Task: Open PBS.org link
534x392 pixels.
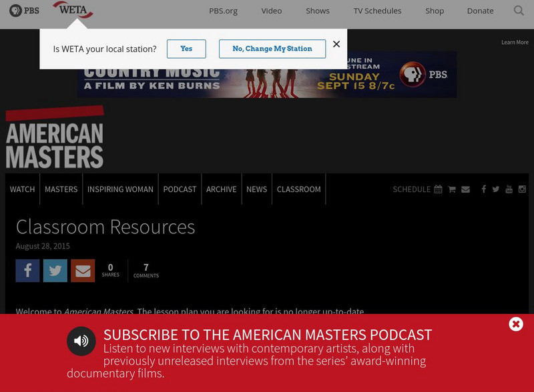Action: pyautogui.click(x=223, y=11)
